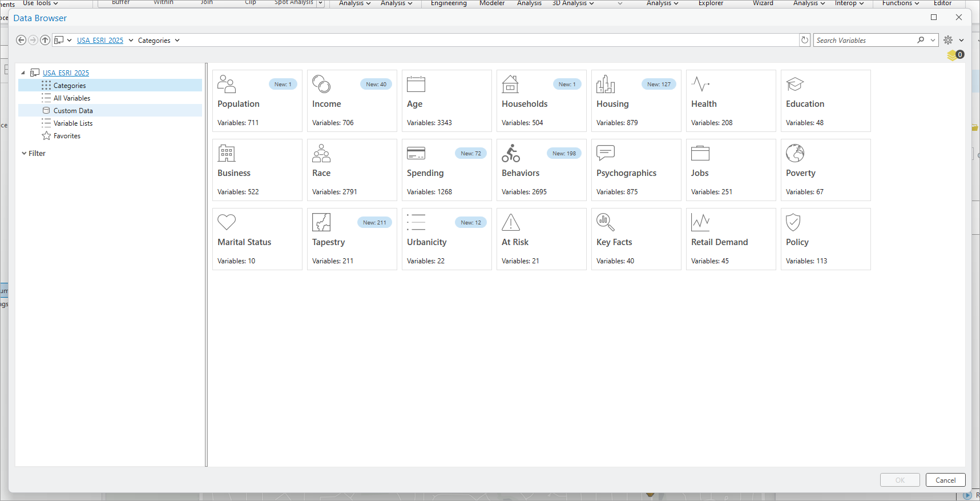Click the New: 40 badge on Income

click(376, 84)
